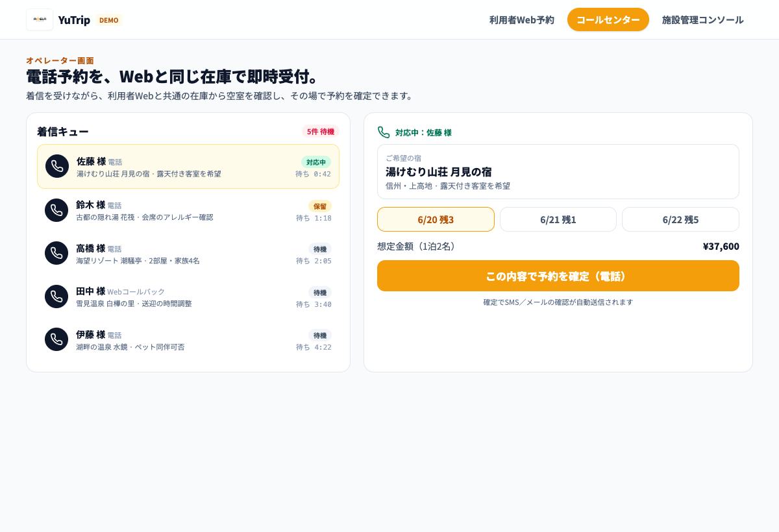Click the オペレーター画面 label

tap(60, 60)
